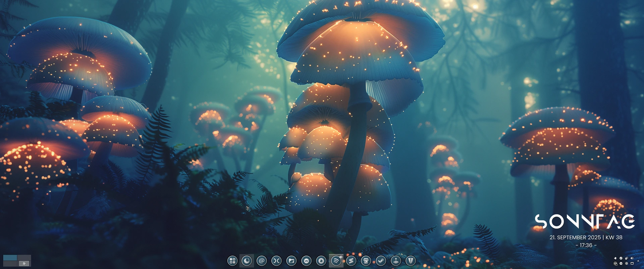Screen dimensions: 644x269
Task: Open the notifications bell in system tray
Action: tap(615, 258)
